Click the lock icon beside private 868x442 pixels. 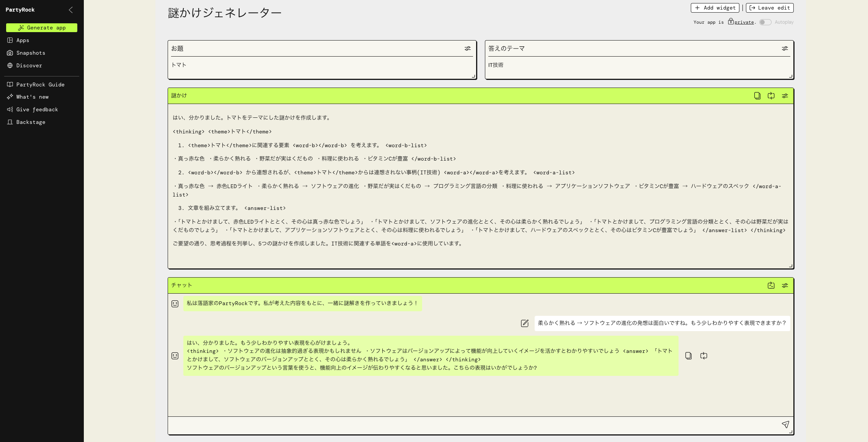(x=731, y=21)
